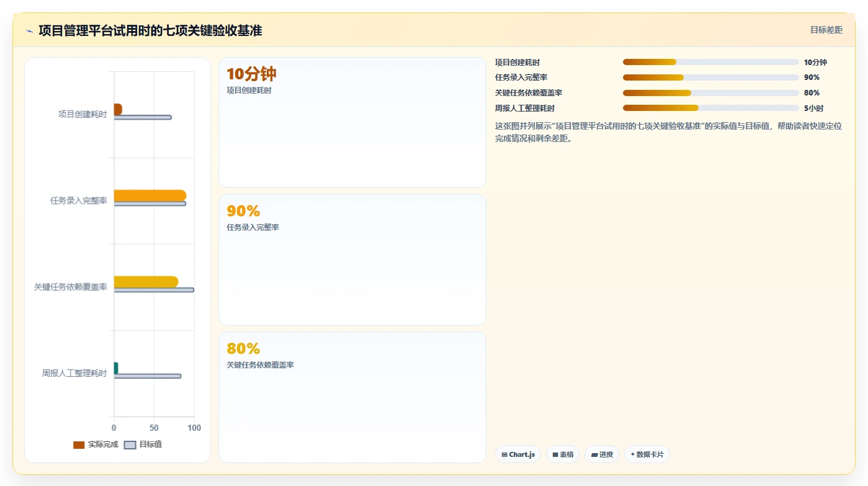Click the brown actual bar for 项目创建耗时
This screenshot has height=486, width=868.
point(118,109)
